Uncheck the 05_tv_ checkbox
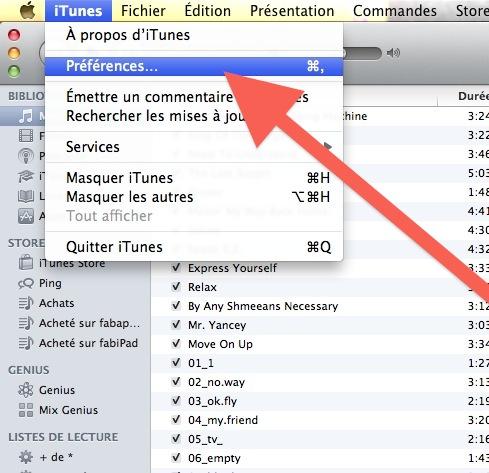The width and height of the screenshot is (489, 473). pos(176,439)
